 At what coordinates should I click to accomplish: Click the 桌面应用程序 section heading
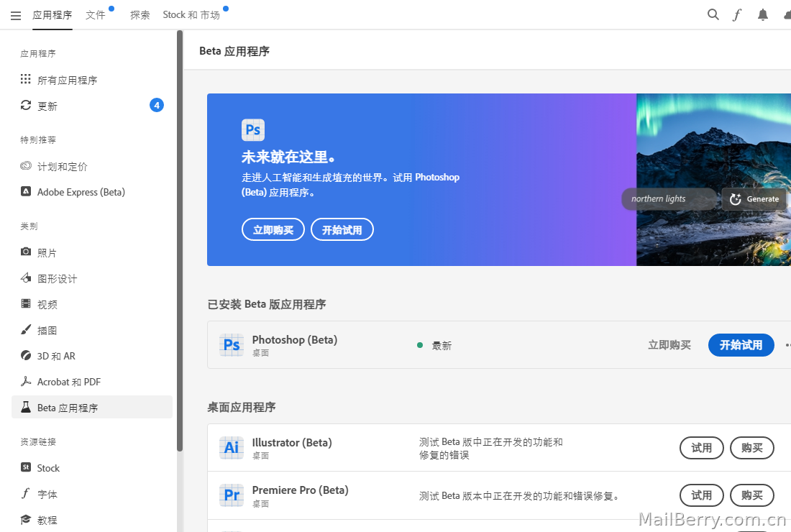point(241,407)
